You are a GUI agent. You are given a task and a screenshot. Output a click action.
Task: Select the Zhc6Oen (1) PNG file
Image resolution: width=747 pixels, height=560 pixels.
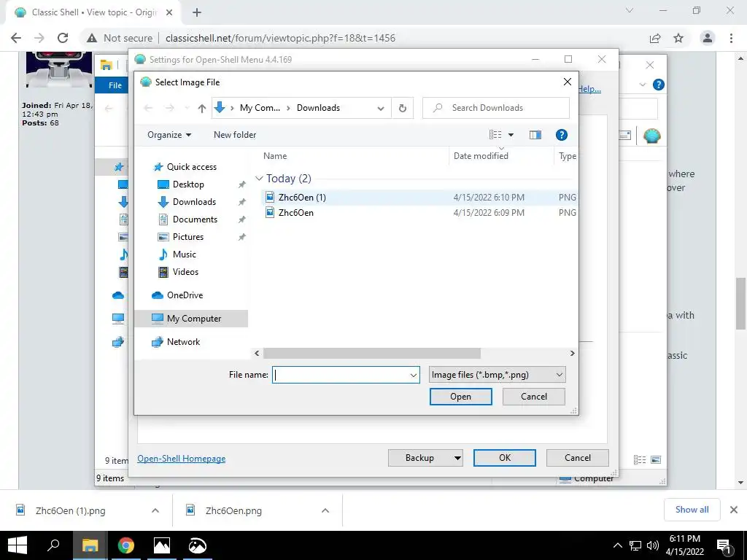coord(419,197)
